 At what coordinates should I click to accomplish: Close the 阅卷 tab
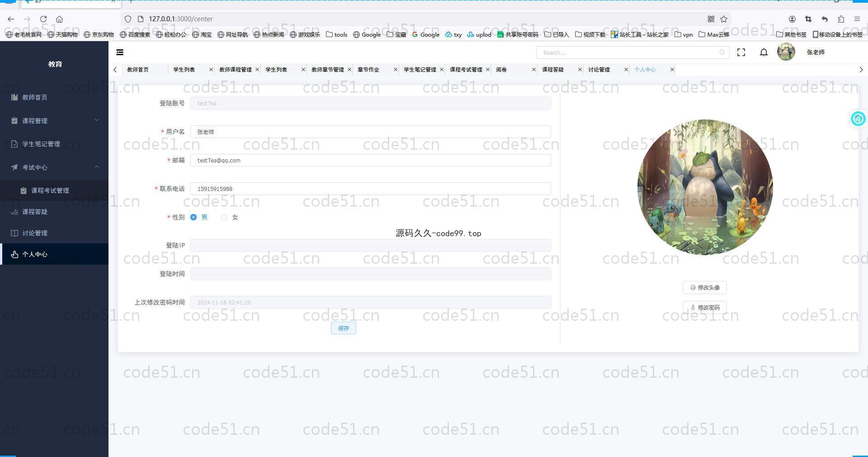534,70
